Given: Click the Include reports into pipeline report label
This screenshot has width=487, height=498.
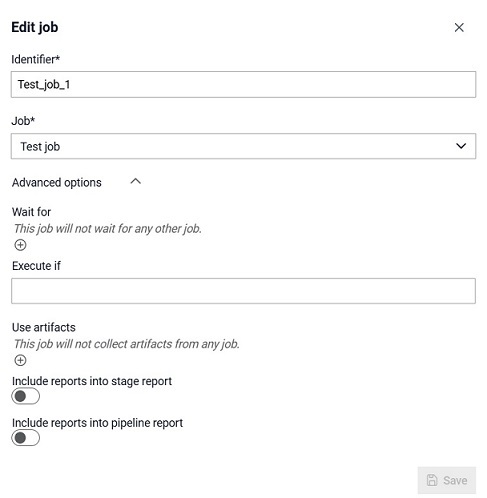Looking at the screenshot, I should (97, 423).
